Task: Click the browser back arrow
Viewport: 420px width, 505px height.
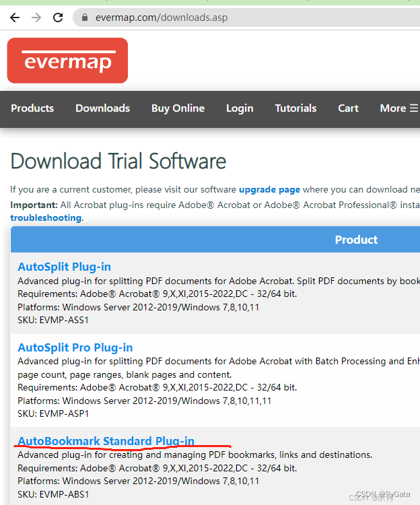Action: [15, 18]
